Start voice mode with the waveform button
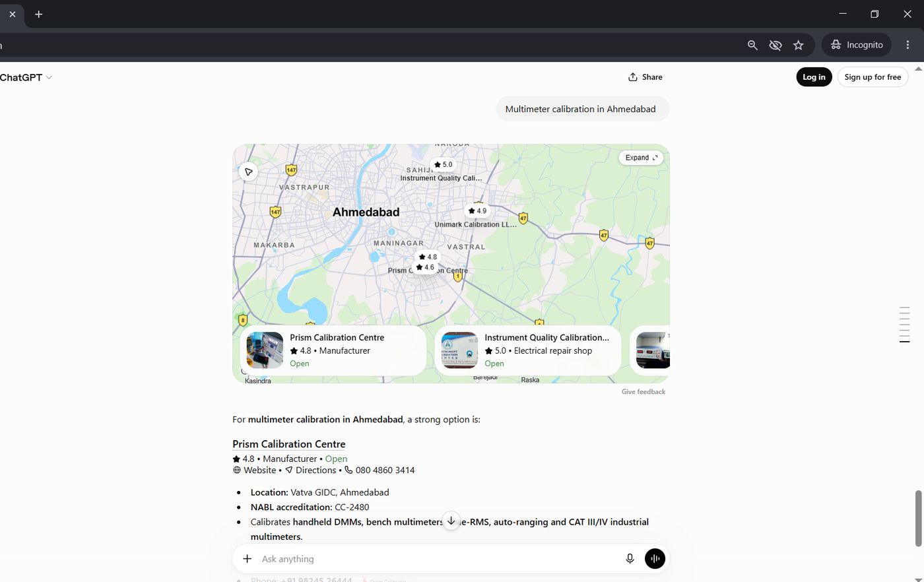The height and width of the screenshot is (582, 924). [x=655, y=559]
